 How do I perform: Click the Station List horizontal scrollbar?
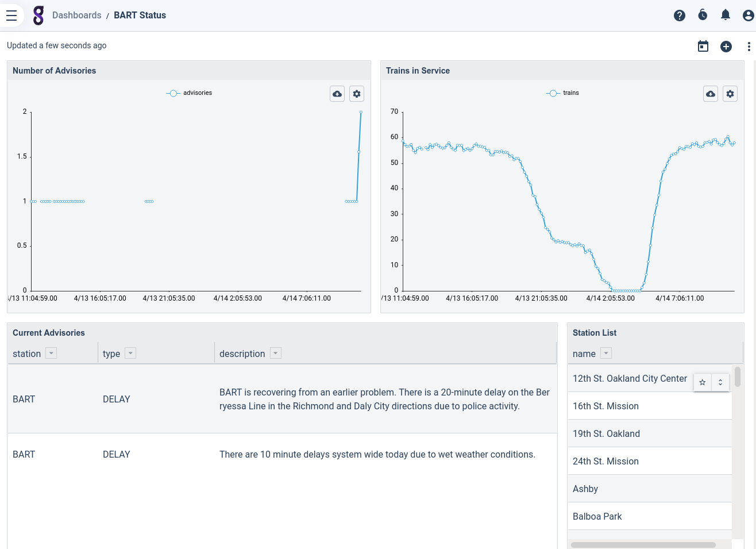[643, 545]
